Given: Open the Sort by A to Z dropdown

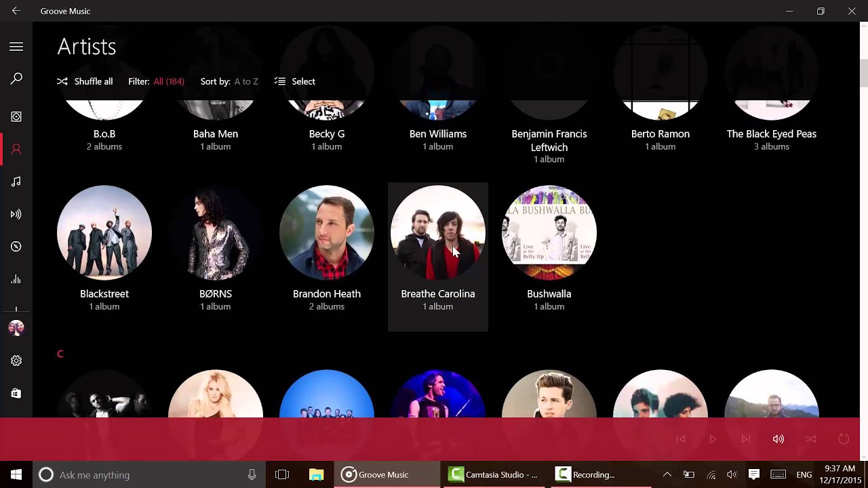Looking at the screenshot, I should coord(229,81).
